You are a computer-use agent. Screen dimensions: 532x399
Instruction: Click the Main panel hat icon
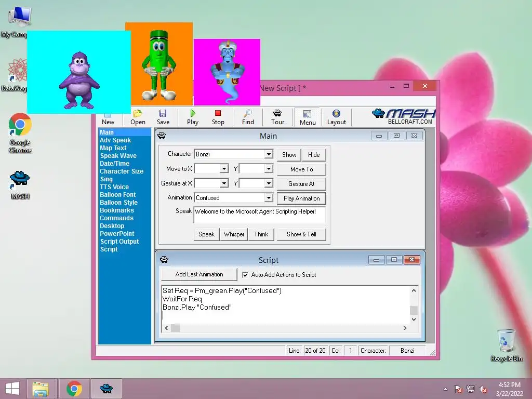162,136
